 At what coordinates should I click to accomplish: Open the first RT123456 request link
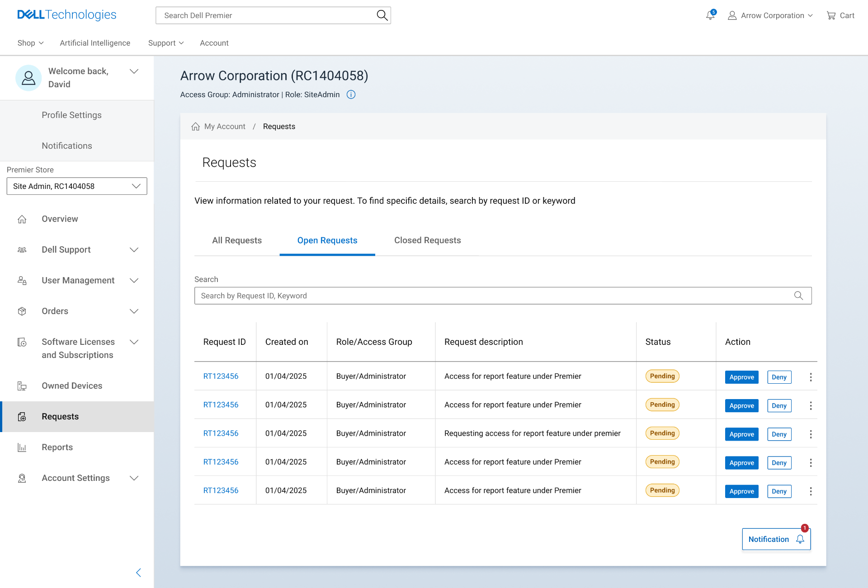(x=221, y=376)
